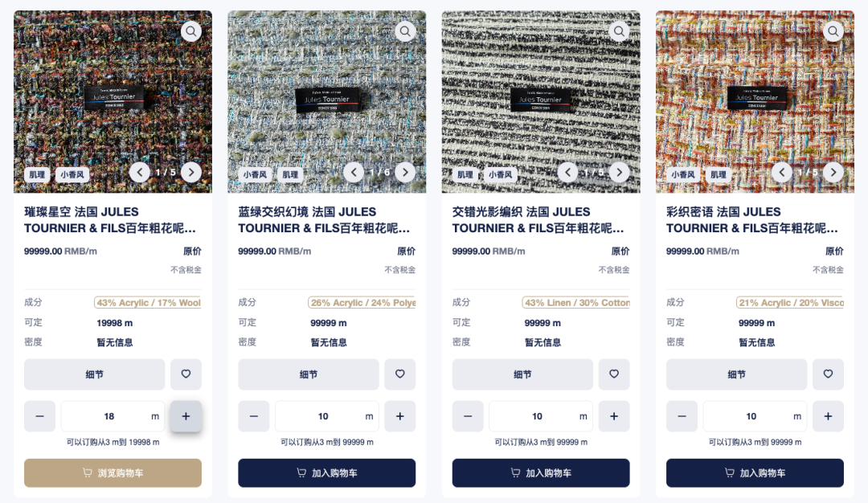Image resolution: width=868 pixels, height=503 pixels.
Task: Increase meters for 彩织密语 fabric
Action: click(x=828, y=416)
